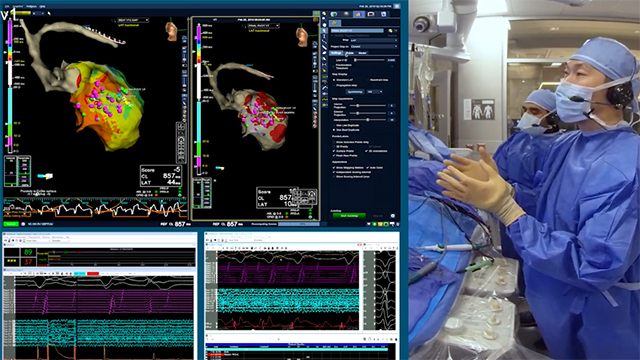Adjust the Interpolation slider handle

coord(368,120)
